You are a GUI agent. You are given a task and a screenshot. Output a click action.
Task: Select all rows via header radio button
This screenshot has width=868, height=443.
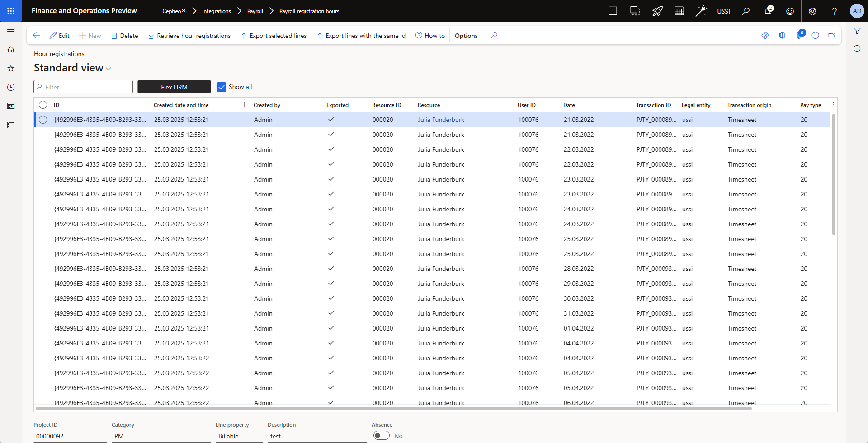(43, 105)
